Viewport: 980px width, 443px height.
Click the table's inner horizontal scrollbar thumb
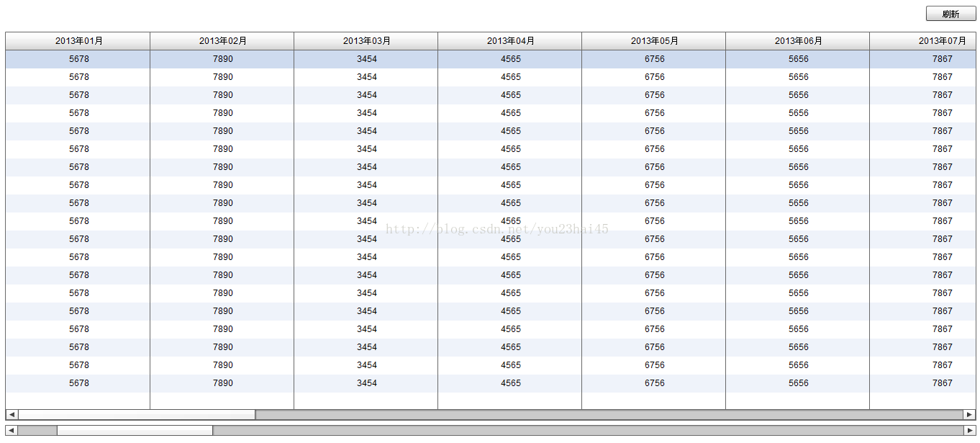point(137,415)
